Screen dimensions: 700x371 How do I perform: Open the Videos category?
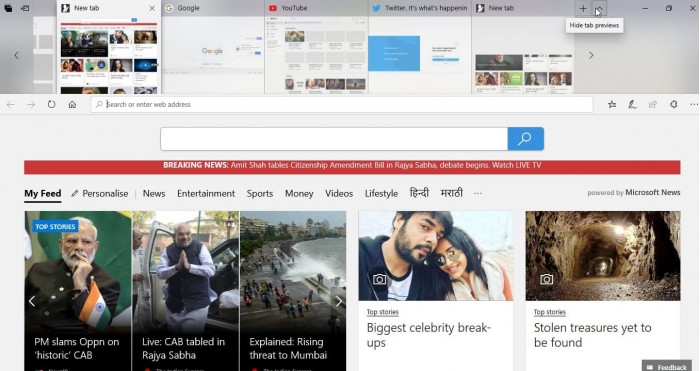pyautogui.click(x=339, y=194)
